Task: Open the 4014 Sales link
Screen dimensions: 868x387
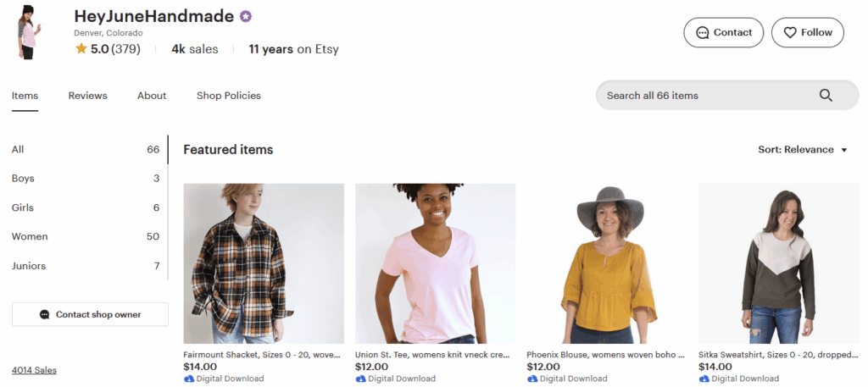Action: 34,370
